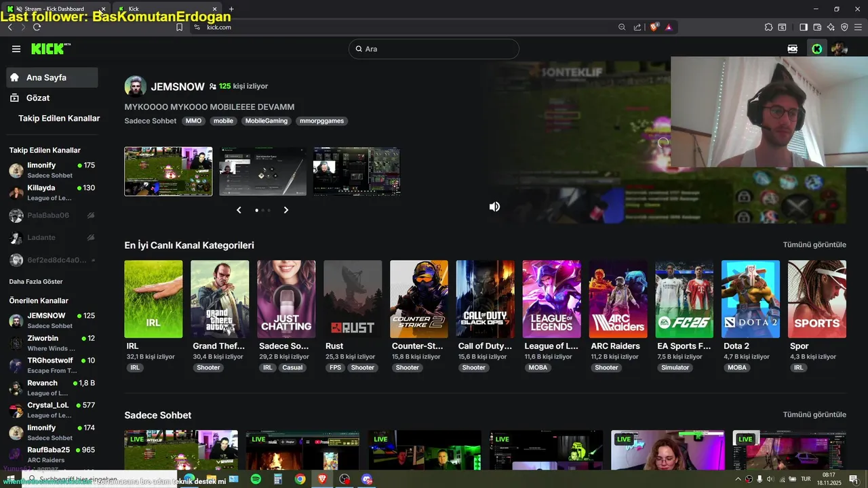Open browser extensions puzzle icon
868x488 pixels.
click(x=768, y=27)
